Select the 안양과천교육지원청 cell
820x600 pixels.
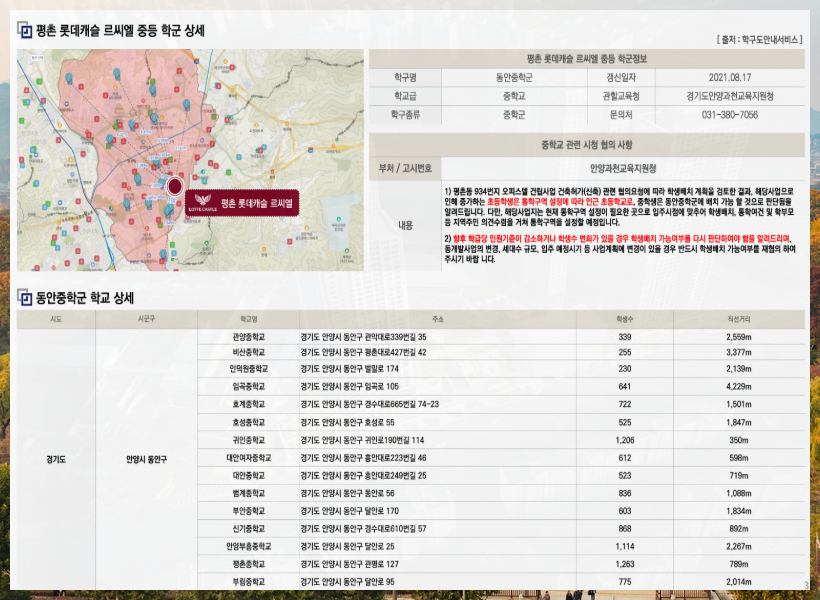point(623,168)
